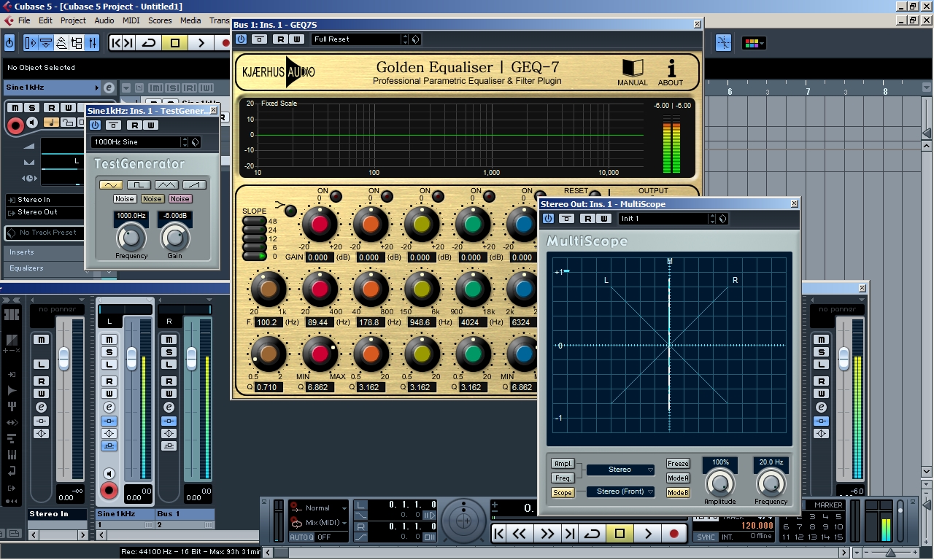Click rewind in the bottom transport panel

click(520, 534)
